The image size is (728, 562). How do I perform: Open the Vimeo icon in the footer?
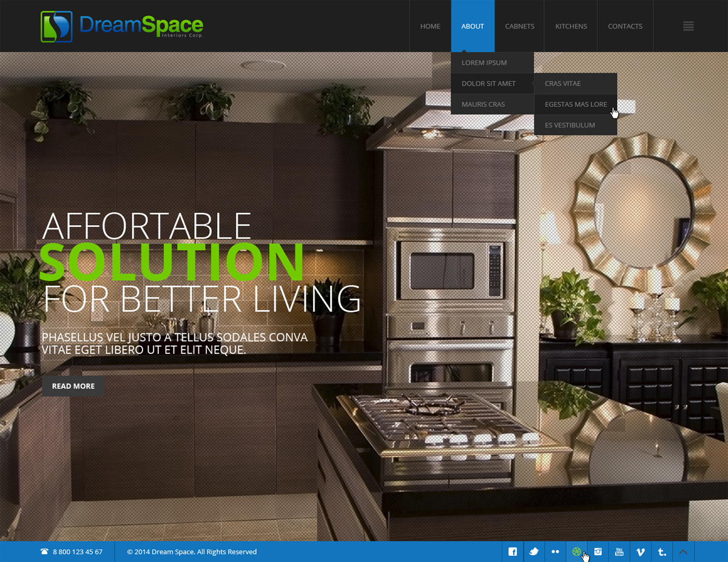pos(641,552)
